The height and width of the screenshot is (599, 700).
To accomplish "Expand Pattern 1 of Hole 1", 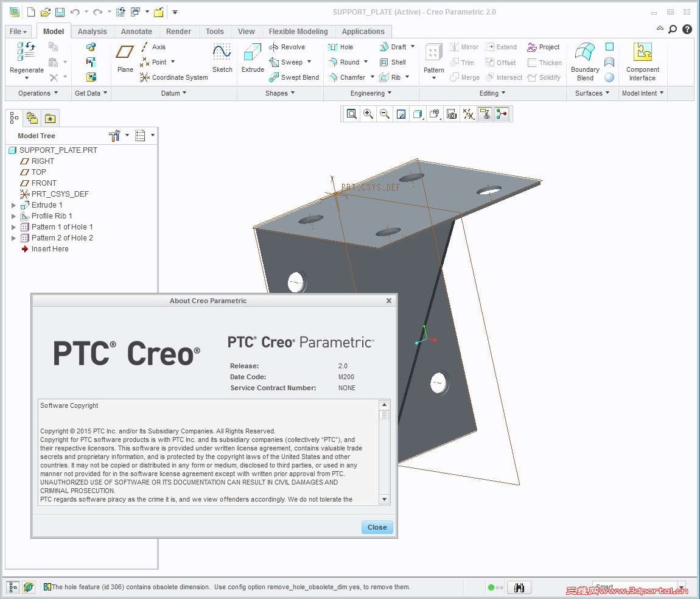I will pyautogui.click(x=13, y=227).
